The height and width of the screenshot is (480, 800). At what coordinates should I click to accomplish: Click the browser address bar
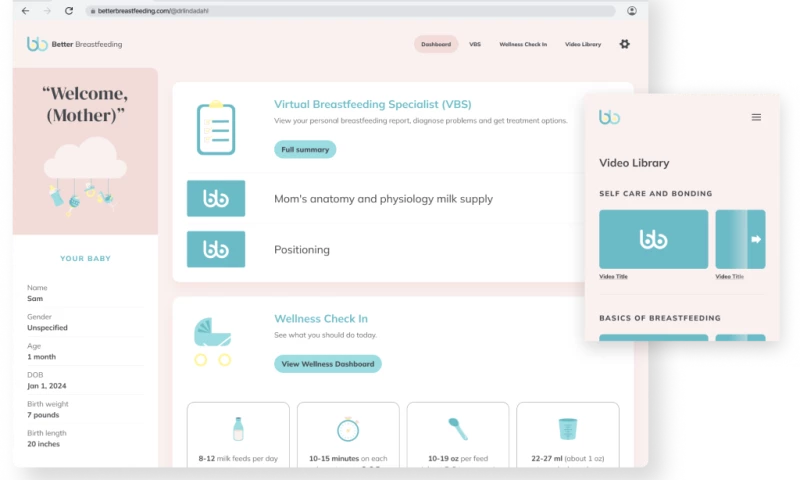point(350,11)
